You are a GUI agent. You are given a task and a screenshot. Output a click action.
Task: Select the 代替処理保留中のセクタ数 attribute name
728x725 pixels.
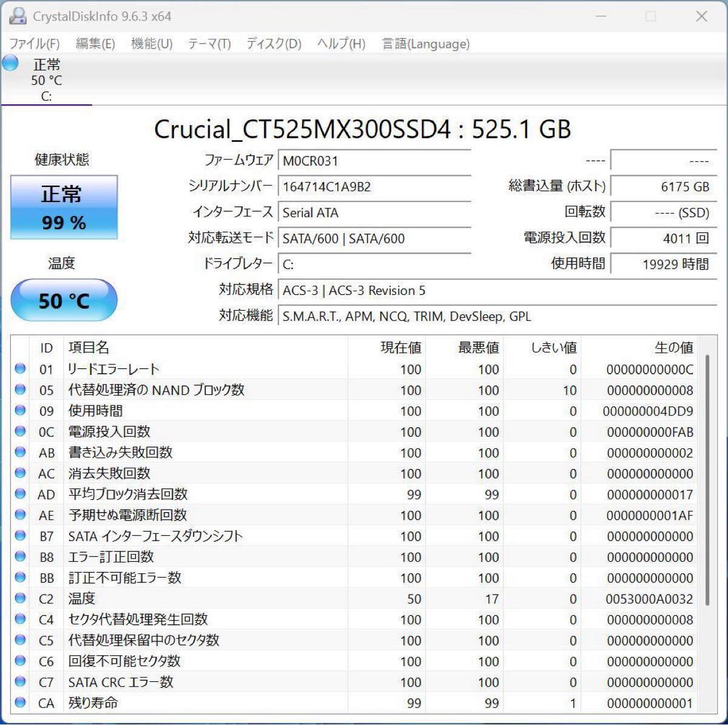144,640
